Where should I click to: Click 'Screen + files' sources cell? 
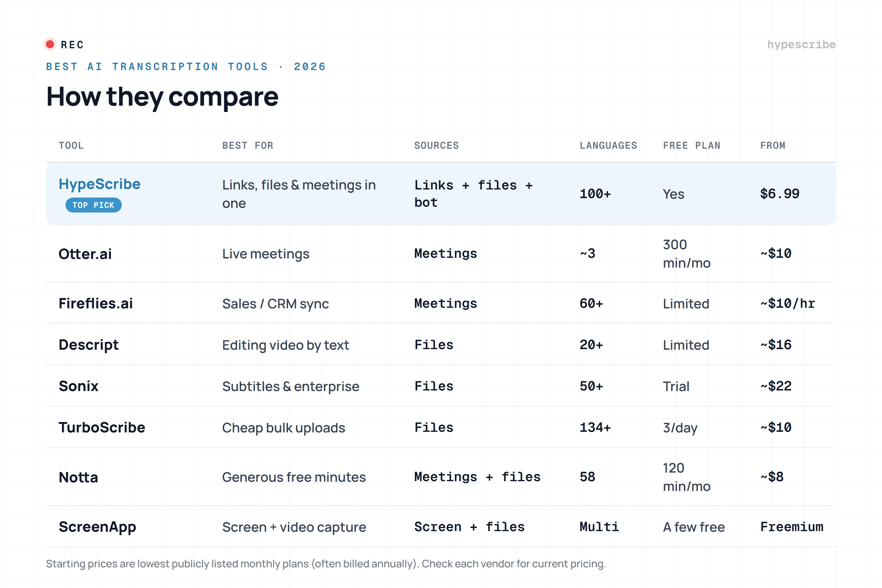pyautogui.click(x=469, y=527)
